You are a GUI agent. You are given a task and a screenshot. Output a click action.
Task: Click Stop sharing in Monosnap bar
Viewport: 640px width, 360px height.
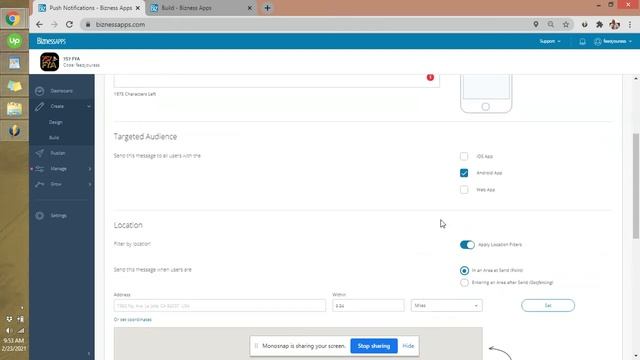pyautogui.click(x=373, y=346)
